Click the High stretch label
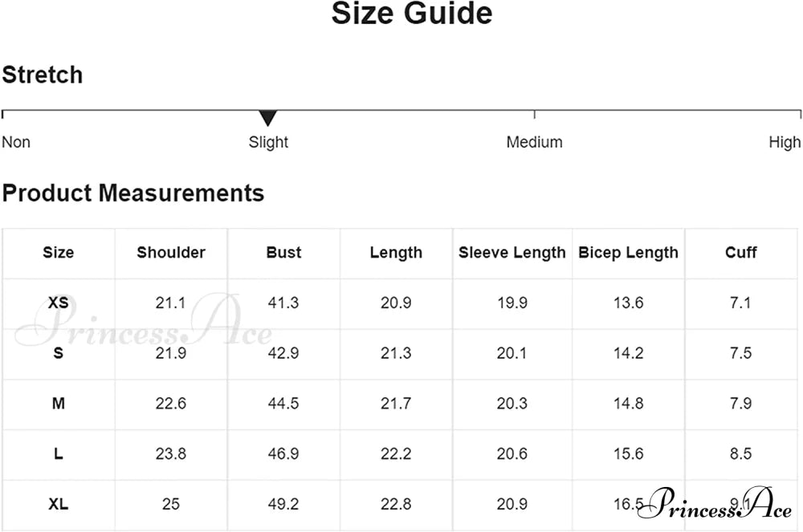803x532 pixels. click(785, 142)
